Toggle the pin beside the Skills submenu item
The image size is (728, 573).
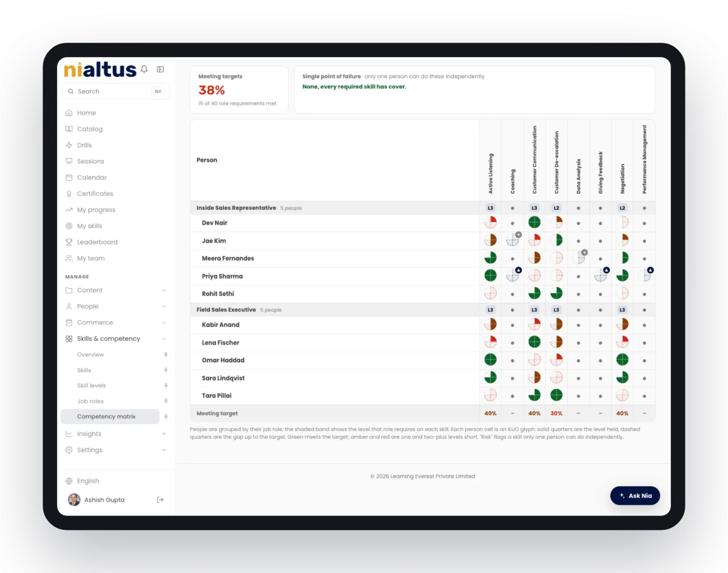[166, 370]
